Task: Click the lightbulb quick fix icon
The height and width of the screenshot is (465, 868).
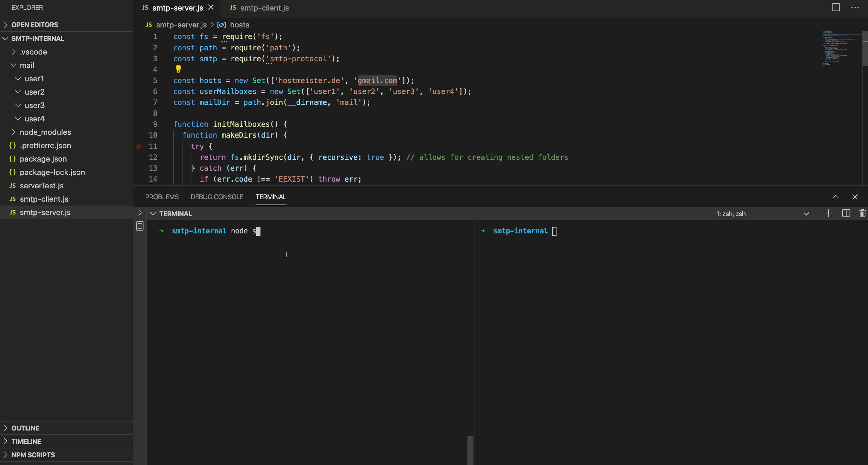Action: tap(178, 69)
